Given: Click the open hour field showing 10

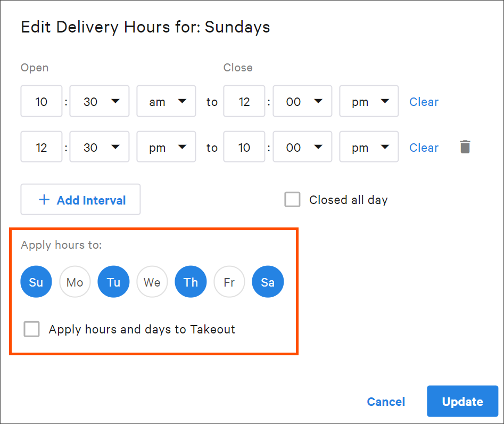Looking at the screenshot, I should [42, 101].
